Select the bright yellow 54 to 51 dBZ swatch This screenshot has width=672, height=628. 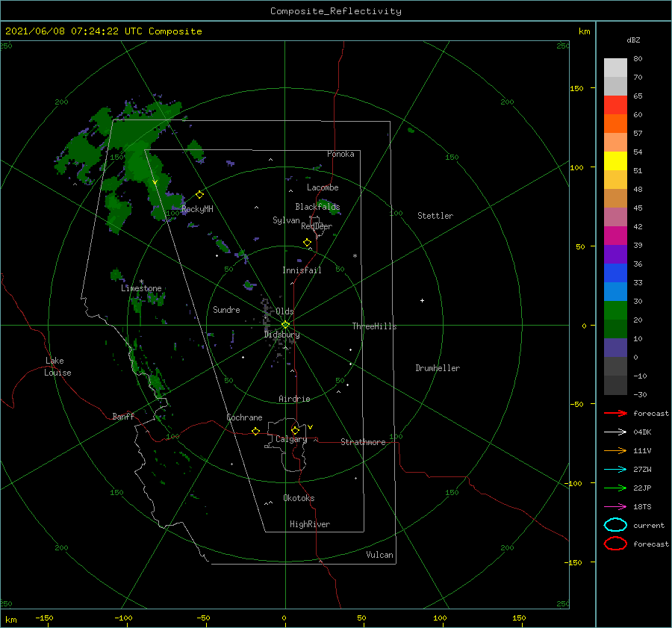tap(615, 161)
